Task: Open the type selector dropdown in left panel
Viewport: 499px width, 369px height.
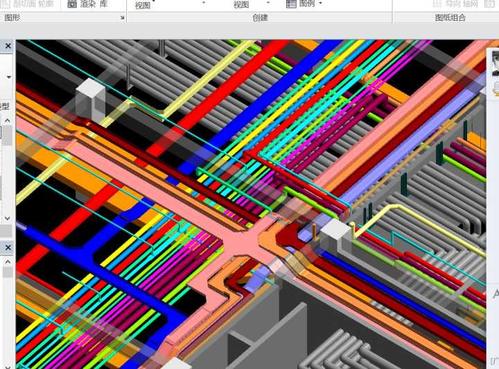Action: point(9,77)
